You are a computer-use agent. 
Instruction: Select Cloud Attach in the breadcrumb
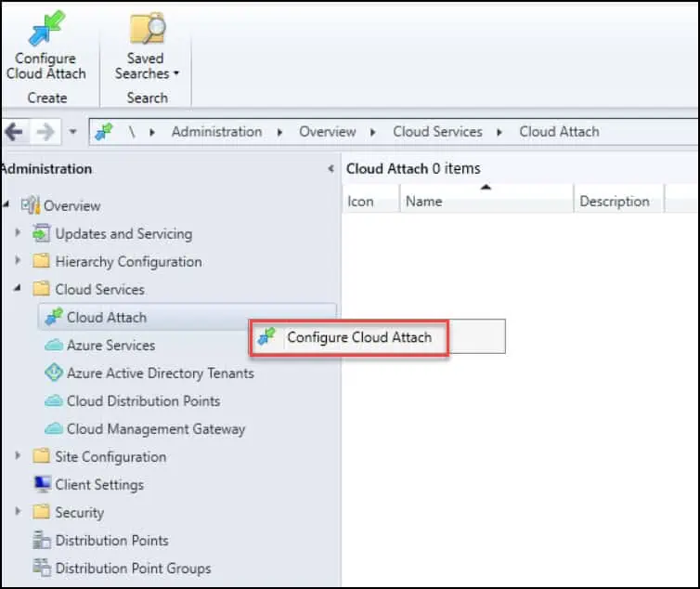[559, 132]
